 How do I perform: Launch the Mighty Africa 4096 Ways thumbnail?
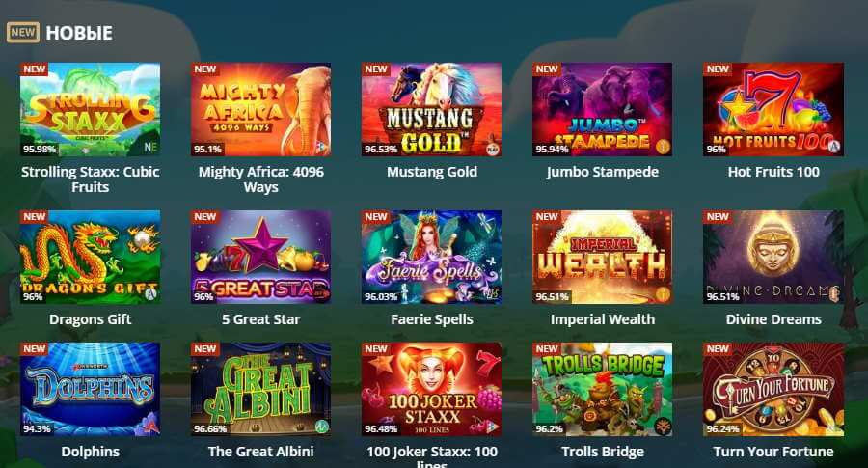[x=260, y=110]
